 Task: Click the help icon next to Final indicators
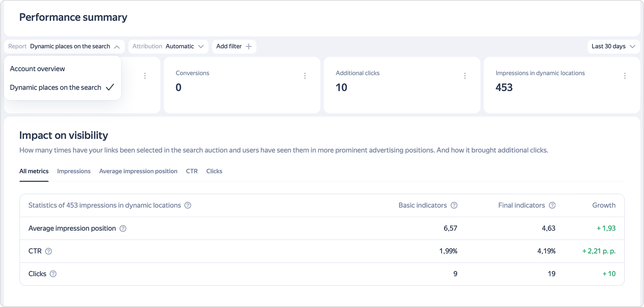(552, 205)
